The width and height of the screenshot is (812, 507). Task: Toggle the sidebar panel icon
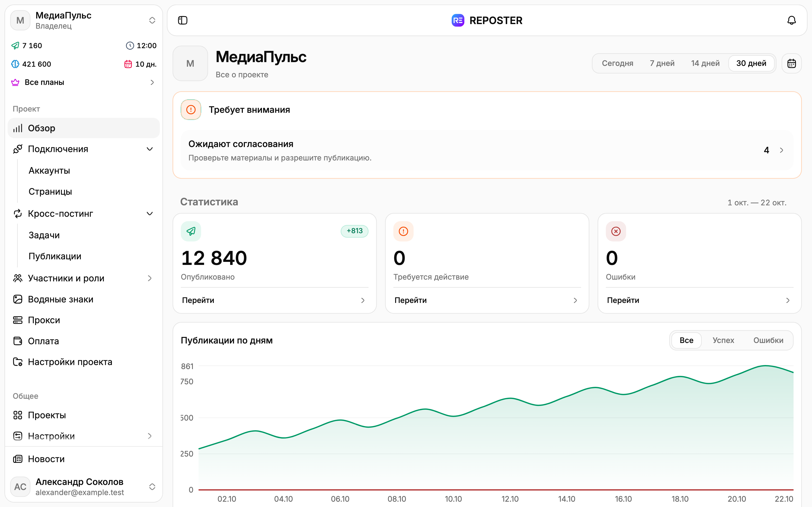pyautogui.click(x=182, y=21)
